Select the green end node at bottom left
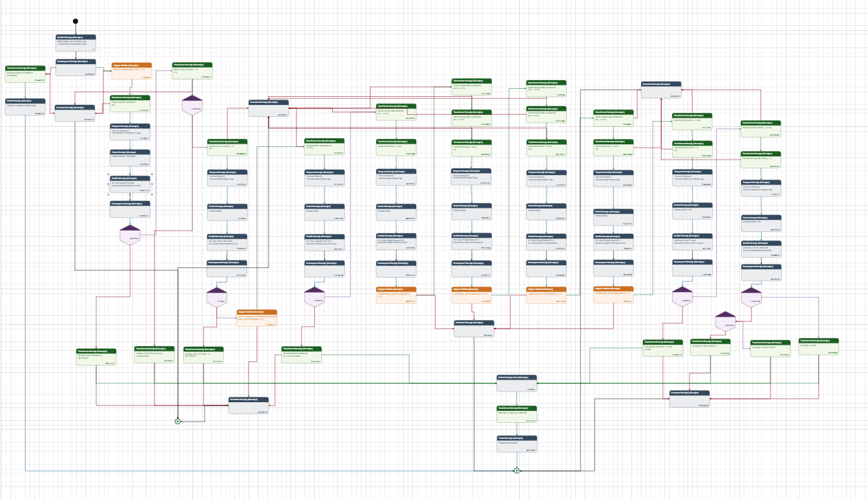 178,422
